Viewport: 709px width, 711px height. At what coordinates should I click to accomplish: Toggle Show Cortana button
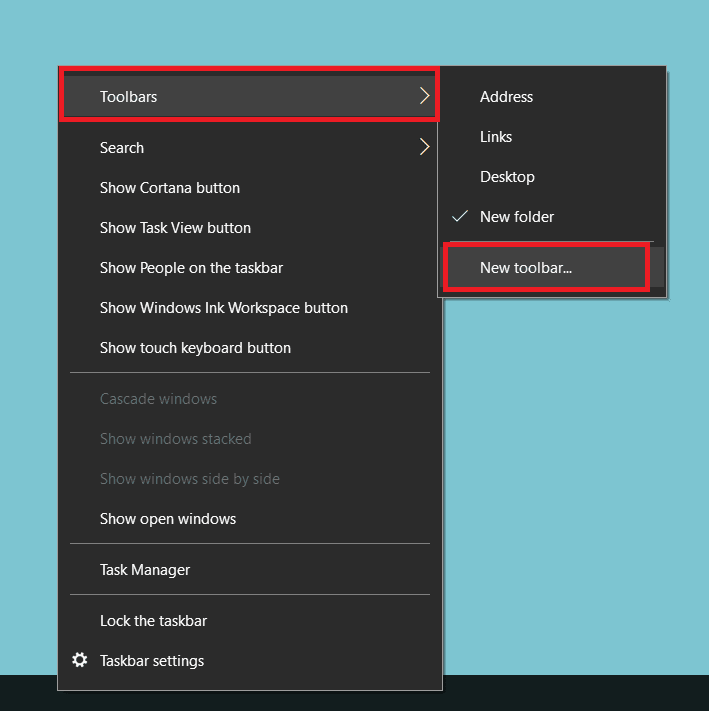(x=248, y=187)
